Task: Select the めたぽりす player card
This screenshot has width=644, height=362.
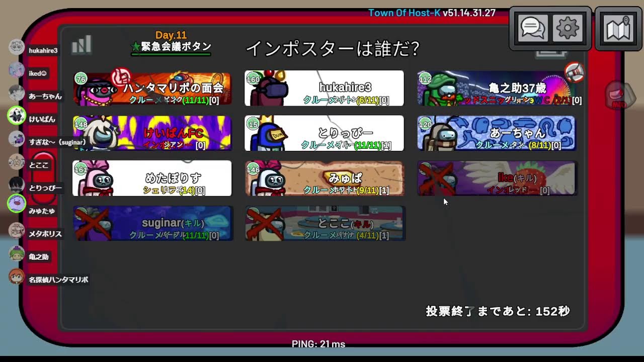Action: click(x=152, y=178)
